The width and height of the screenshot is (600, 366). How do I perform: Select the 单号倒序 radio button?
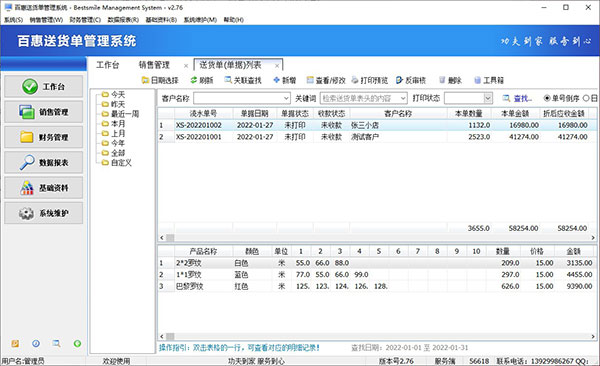click(x=547, y=98)
